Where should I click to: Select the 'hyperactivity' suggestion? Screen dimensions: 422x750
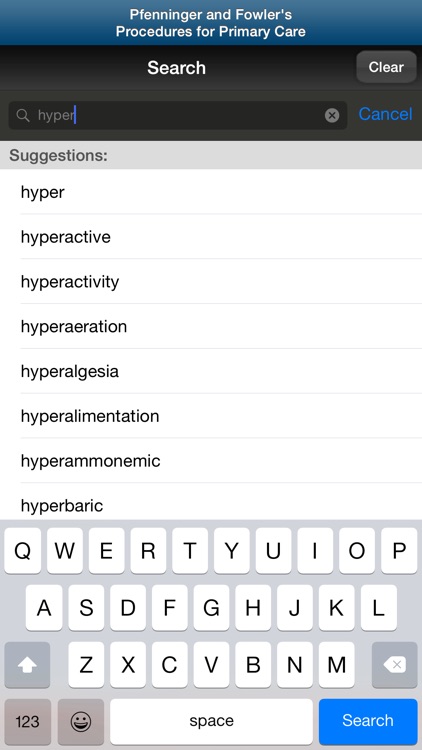[211, 281]
